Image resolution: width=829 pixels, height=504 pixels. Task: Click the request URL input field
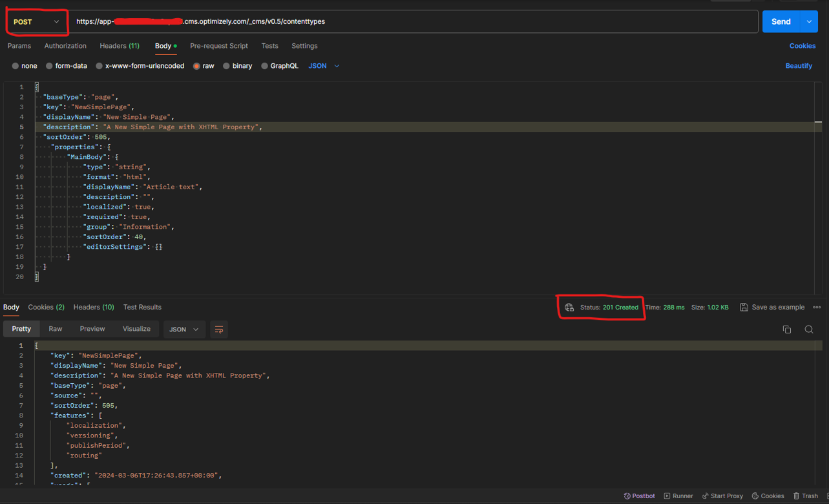(x=414, y=22)
